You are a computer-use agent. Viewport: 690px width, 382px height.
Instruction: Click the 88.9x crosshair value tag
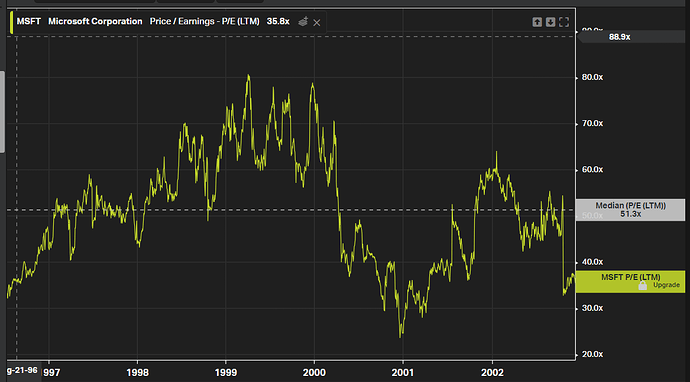point(630,37)
